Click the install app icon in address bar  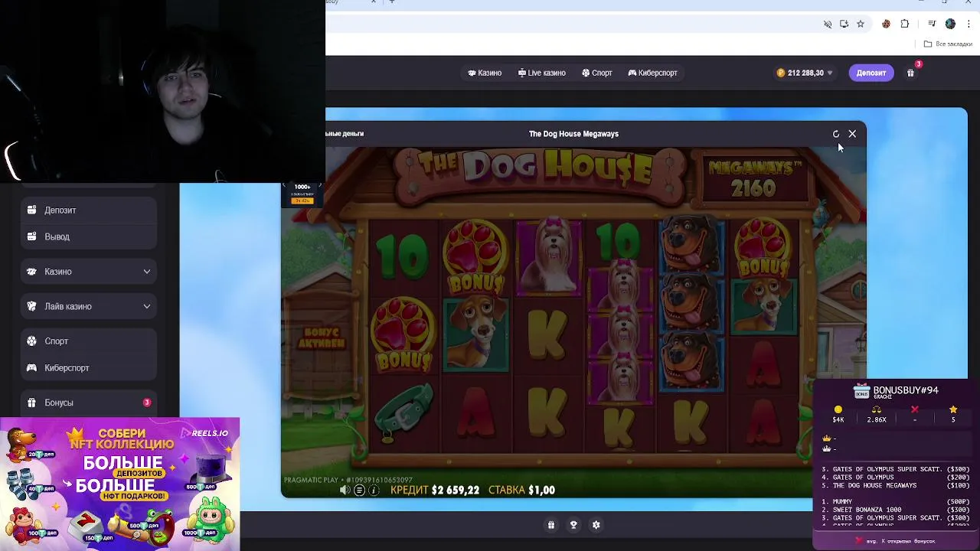tap(844, 24)
